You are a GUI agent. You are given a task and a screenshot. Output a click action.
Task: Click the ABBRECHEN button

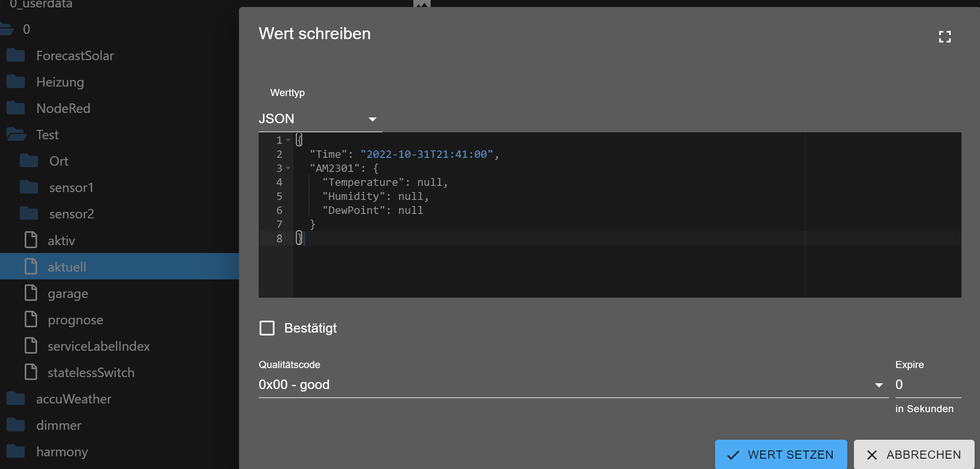pos(914,454)
